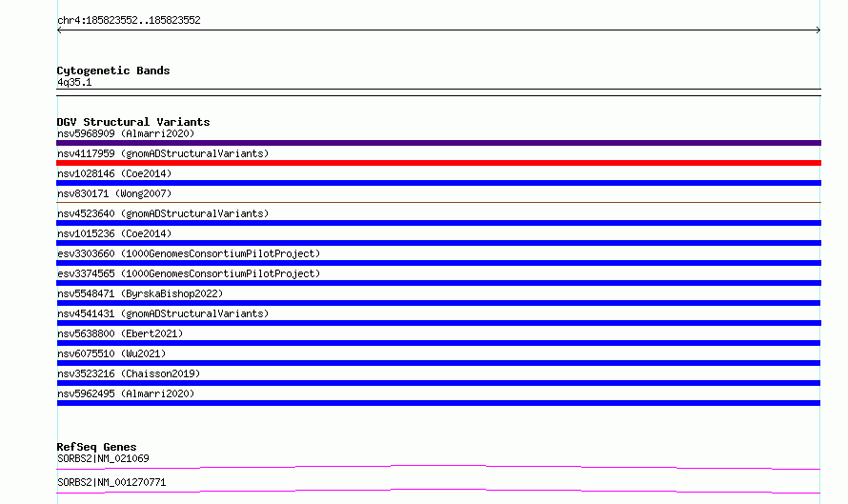848x504 pixels.
Task: Click the blue bar under nsv1015236
Action: (x=438, y=243)
